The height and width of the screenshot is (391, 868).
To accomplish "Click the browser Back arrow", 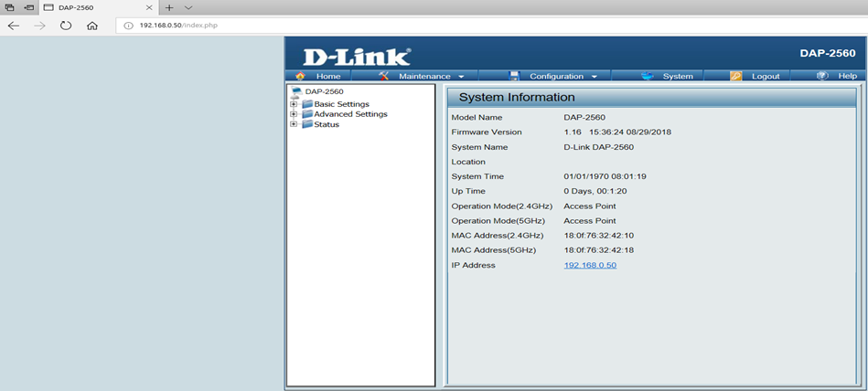I will click(14, 26).
